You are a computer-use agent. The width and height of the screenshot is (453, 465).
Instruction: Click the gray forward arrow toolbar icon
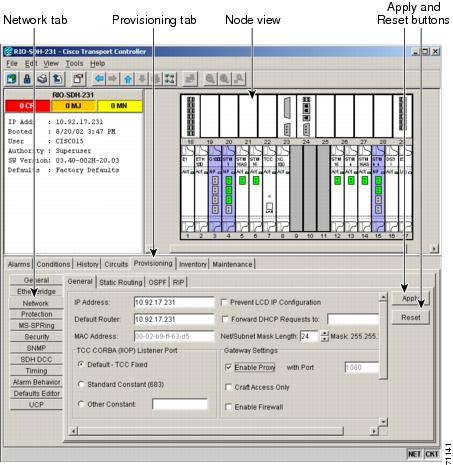pos(113,79)
